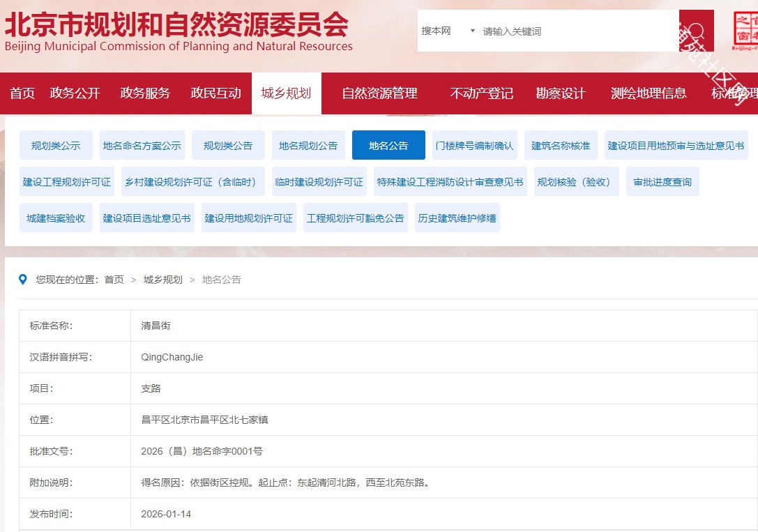
Task: Open 工程规划许可豁免公告 category
Action: click(356, 218)
